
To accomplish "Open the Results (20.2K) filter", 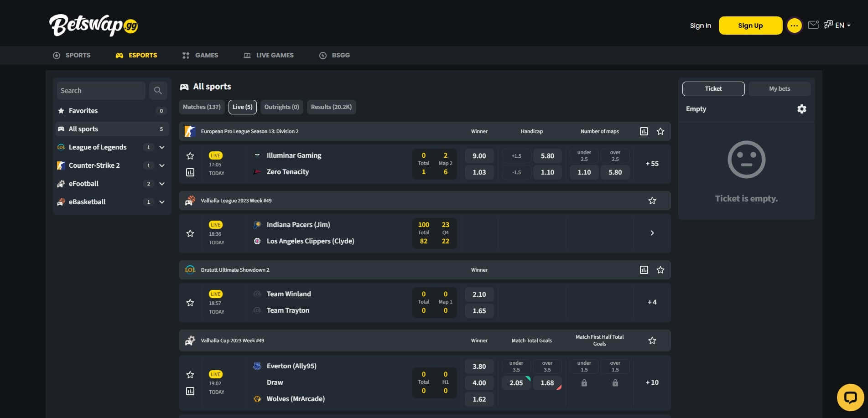I will point(332,107).
